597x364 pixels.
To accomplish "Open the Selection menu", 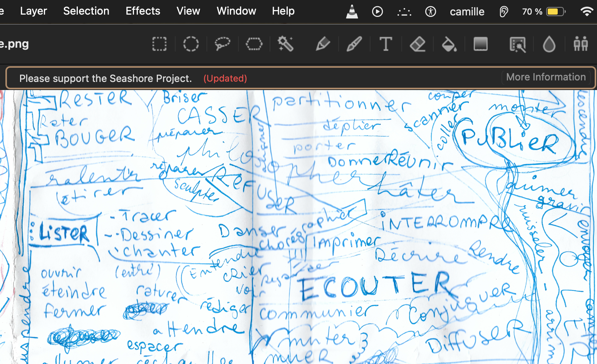I will point(86,11).
